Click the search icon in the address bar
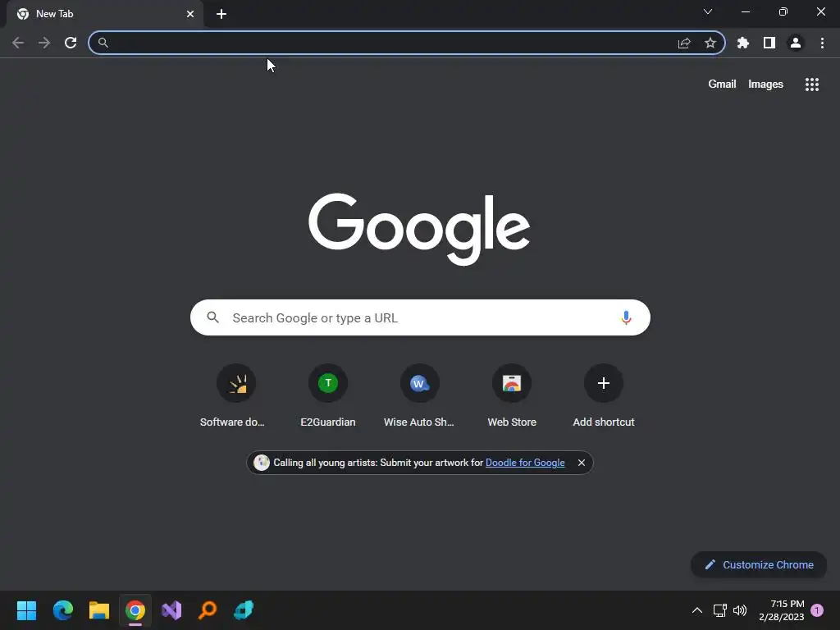Screen dimensions: 840x630 pos(103,43)
